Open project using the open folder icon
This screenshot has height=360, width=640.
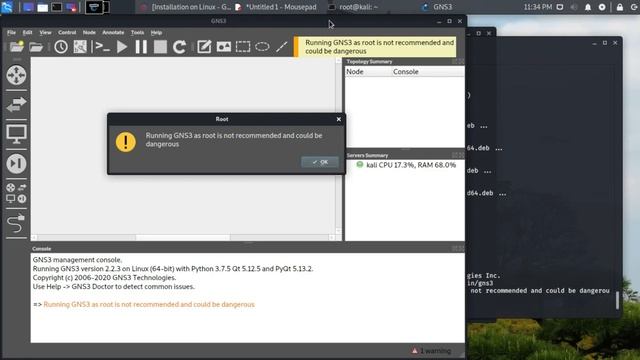pos(36,47)
